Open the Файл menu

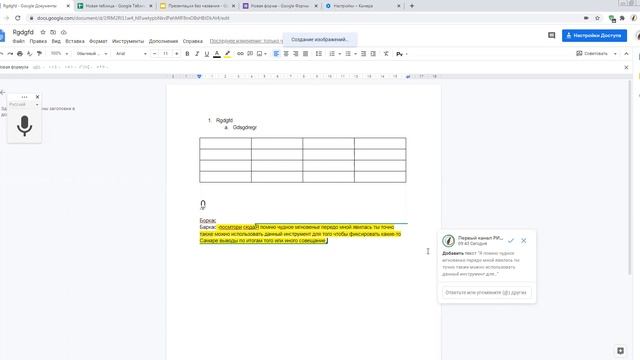(x=18, y=41)
